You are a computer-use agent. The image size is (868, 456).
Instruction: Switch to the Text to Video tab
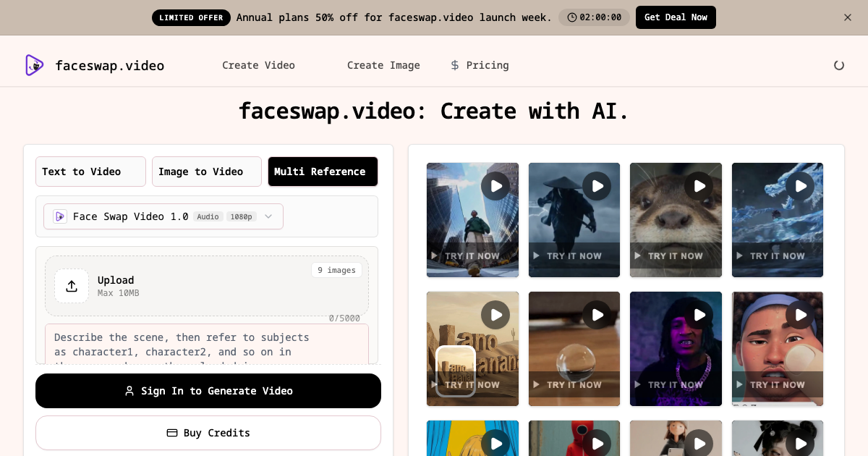(x=90, y=172)
